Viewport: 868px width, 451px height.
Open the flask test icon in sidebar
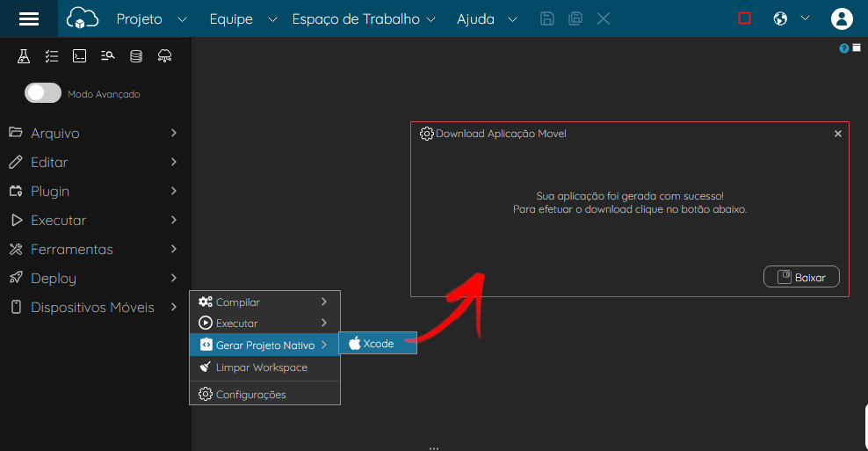pos(23,56)
